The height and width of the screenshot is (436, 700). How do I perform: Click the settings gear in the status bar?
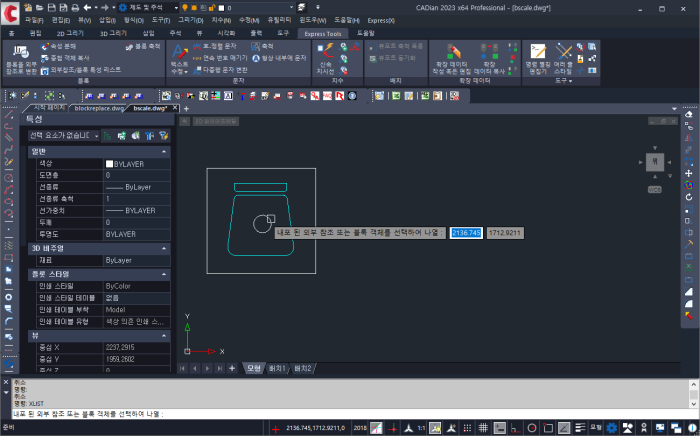(612, 428)
